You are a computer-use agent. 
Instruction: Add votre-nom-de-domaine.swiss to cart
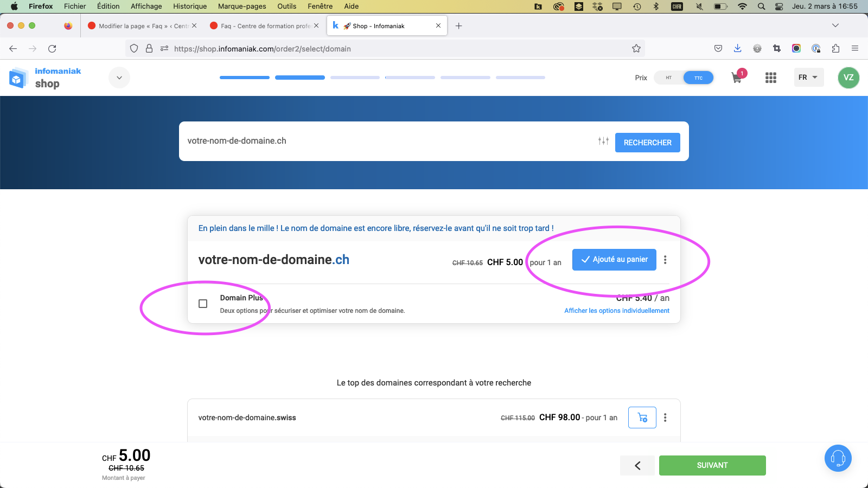(642, 418)
